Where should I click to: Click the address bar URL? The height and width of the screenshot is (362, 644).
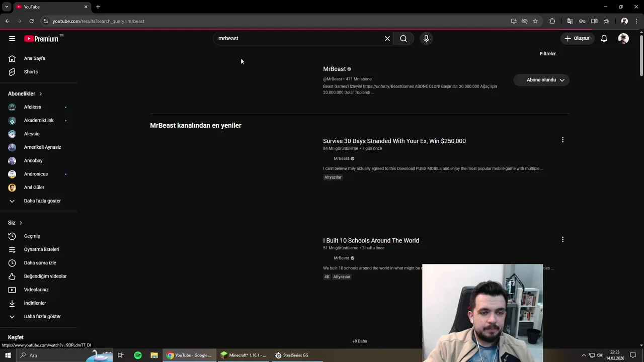tap(99, 21)
